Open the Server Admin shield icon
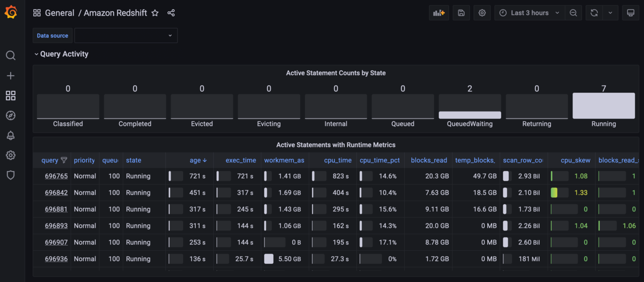This screenshot has width=644, height=282. coord(11,175)
